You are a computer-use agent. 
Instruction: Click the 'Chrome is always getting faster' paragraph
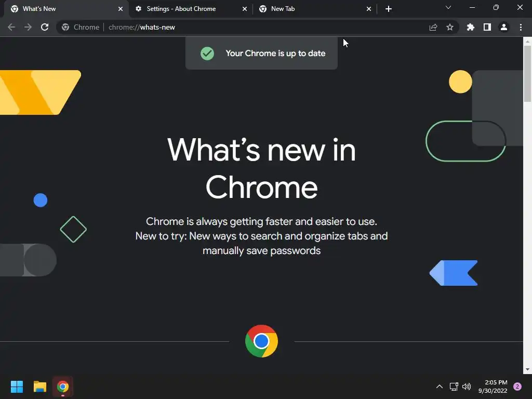(262, 236)
